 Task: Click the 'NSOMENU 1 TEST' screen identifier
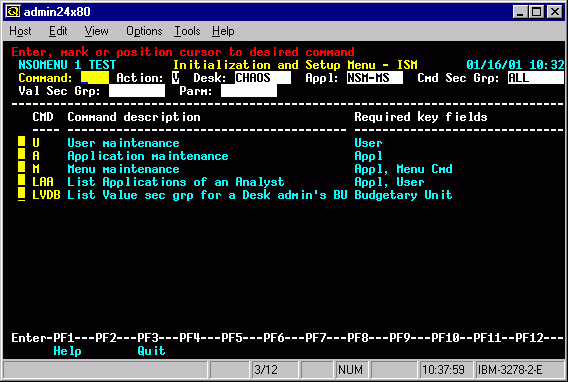pyautogui.click(x=67, y=65)
